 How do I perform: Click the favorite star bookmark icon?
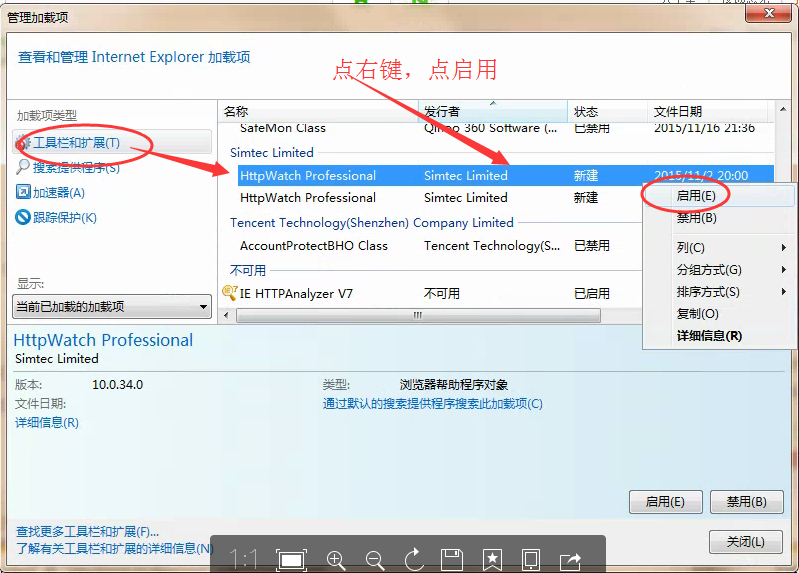[x=492, y=560]
